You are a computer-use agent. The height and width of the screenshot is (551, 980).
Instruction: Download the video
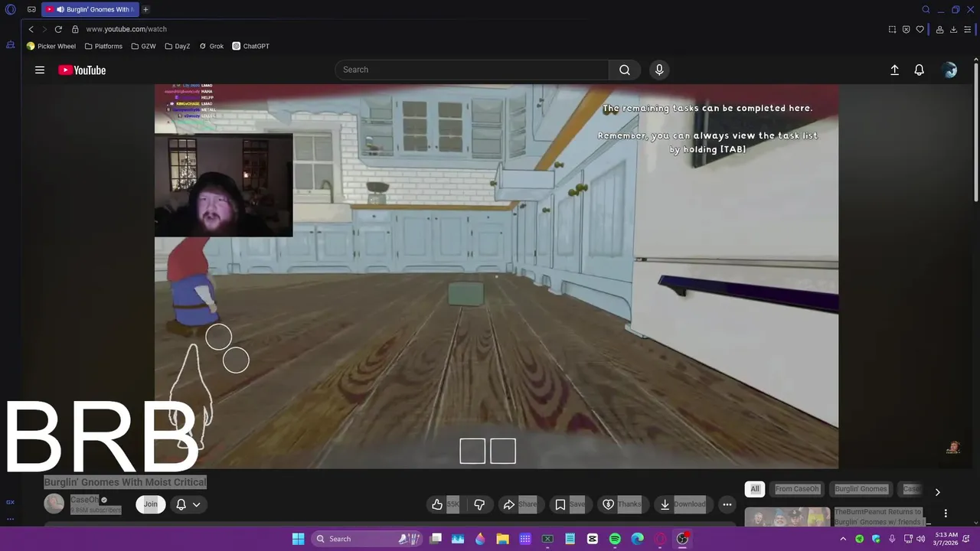pyautogui.click(x=683, y=504)
